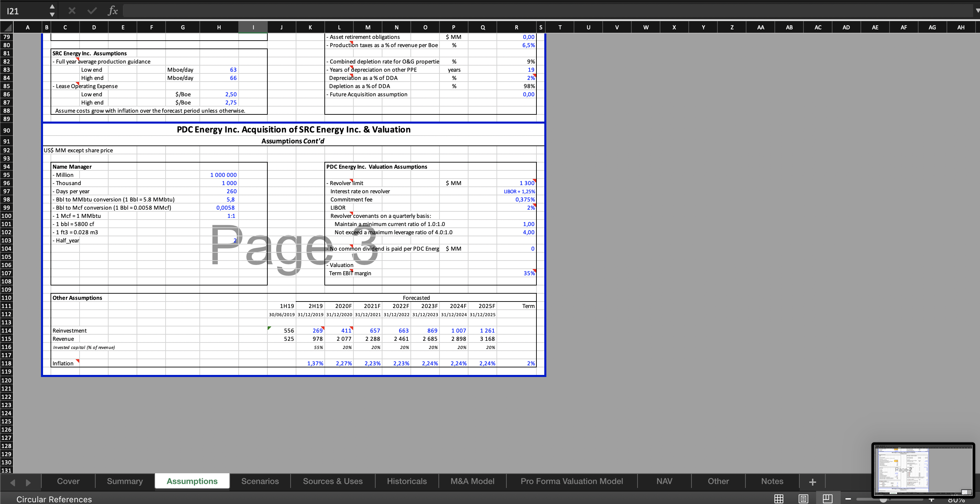The width and height of the screenshot is (980, 504).
Task: Click the High end $/Boe value 2,75
Action: [219, 102]
